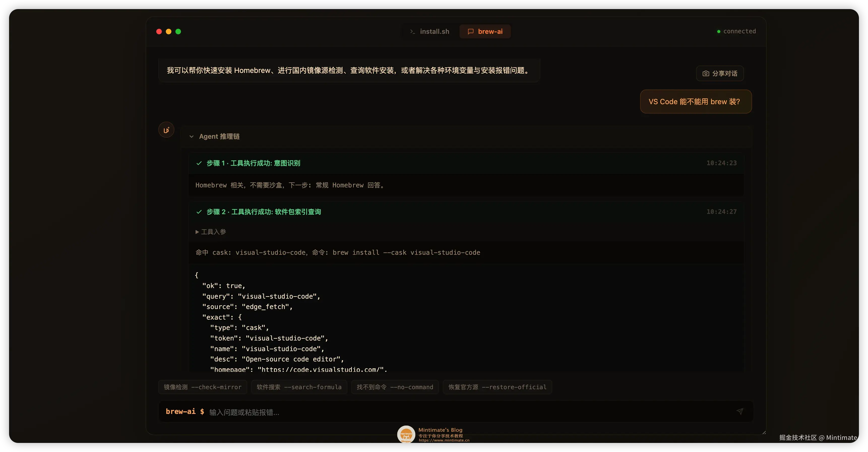Click the connected status label
The image size is (868, 452).
coord(739,31)
